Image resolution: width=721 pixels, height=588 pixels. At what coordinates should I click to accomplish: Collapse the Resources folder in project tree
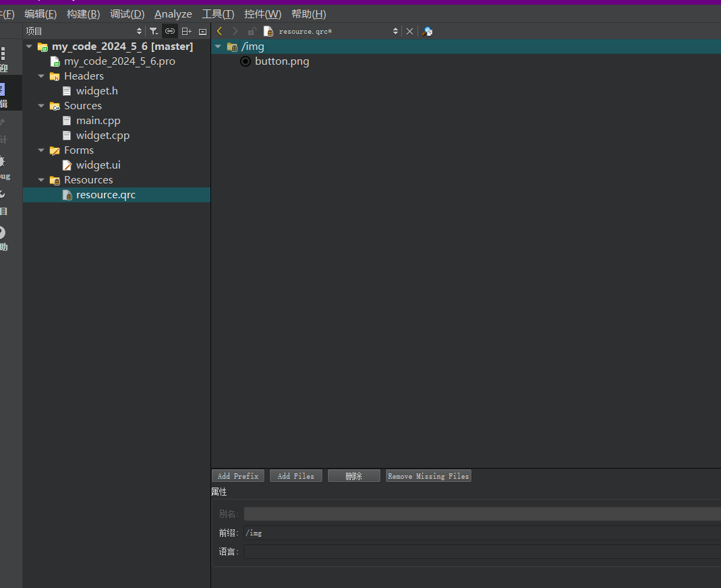point(42,180)
